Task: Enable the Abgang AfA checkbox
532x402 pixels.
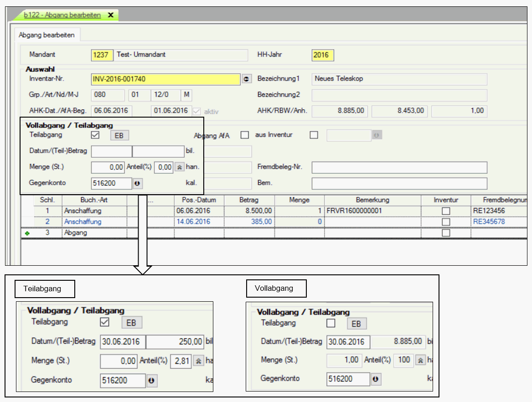Action: pos(245,135)
